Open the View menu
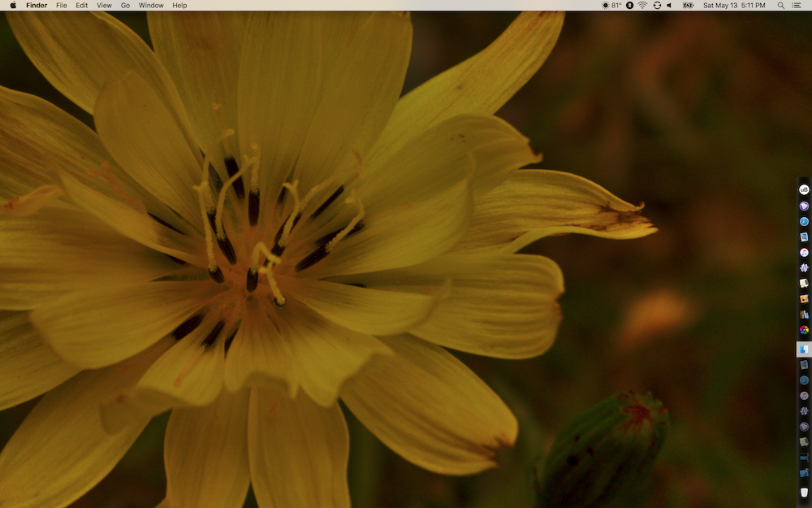 pyautogui.click(x=104, y=5)
